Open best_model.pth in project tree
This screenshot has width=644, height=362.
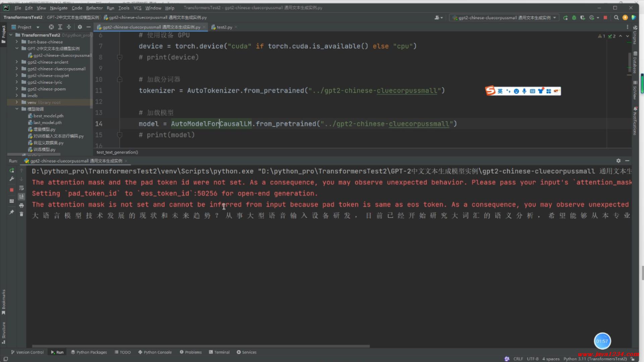(x=48, y=116)
